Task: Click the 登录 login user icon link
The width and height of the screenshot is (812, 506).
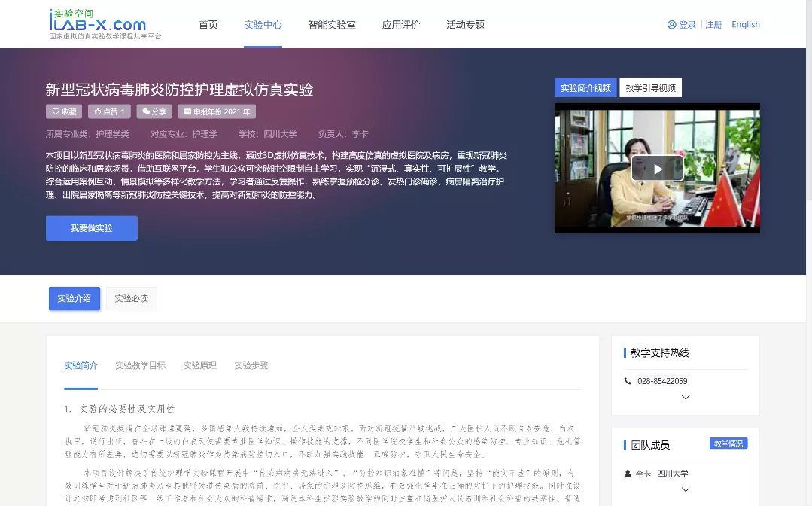Action: pyautogui.click(x=682, y=25)
